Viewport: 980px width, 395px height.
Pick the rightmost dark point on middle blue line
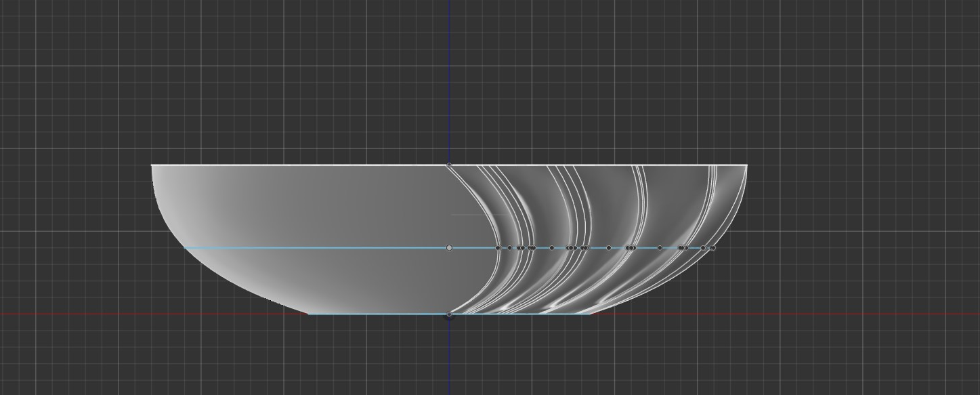[712, 248]
